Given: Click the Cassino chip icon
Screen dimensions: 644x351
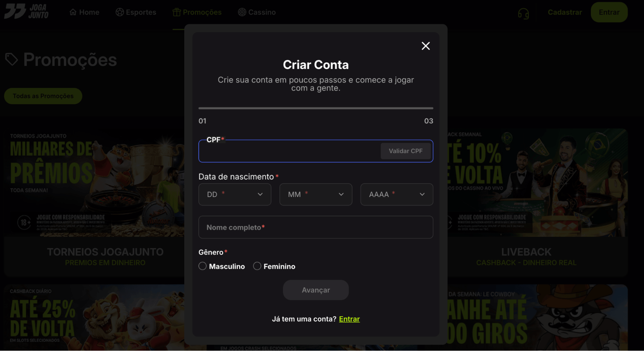Looking at the screenshot, I should (x=242, y=12).
